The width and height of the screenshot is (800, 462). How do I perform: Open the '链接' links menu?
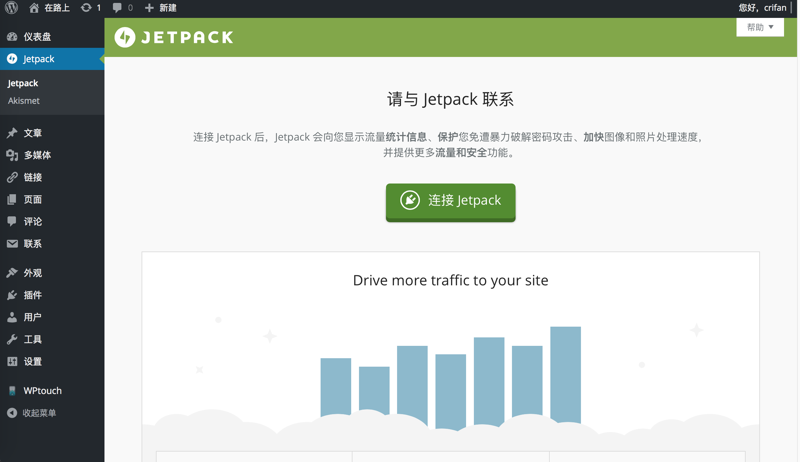pos(52,177)
